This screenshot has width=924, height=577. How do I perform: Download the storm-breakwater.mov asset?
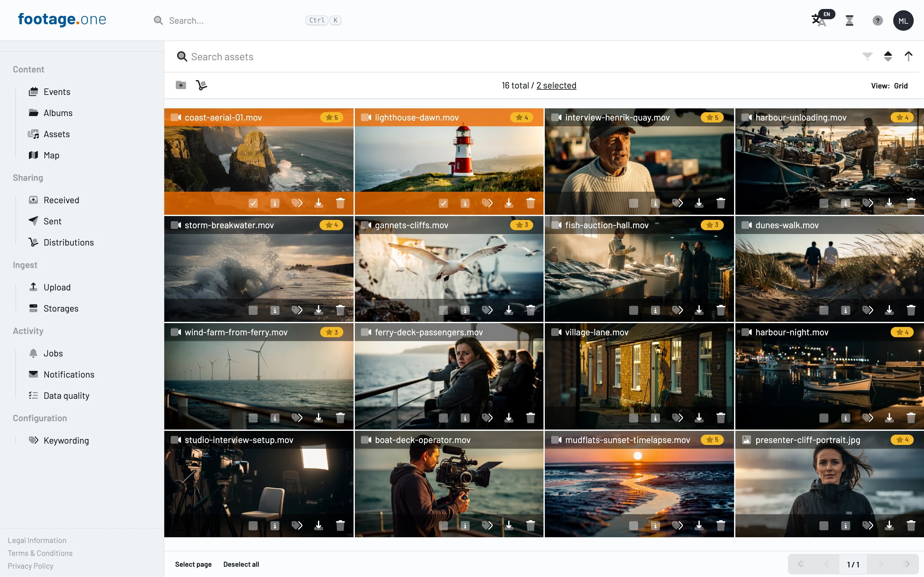[319, 310]
